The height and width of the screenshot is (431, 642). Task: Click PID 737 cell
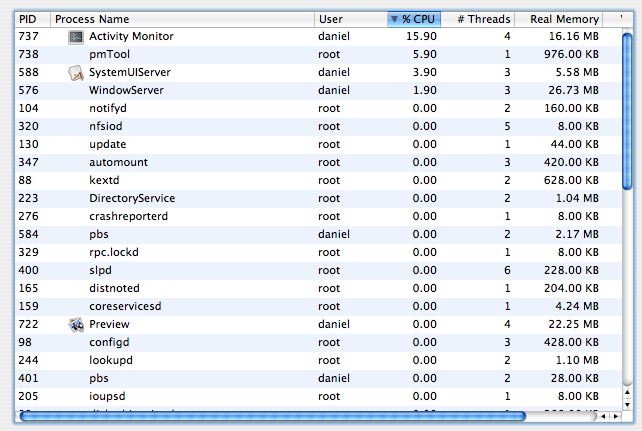click(28, 36)
